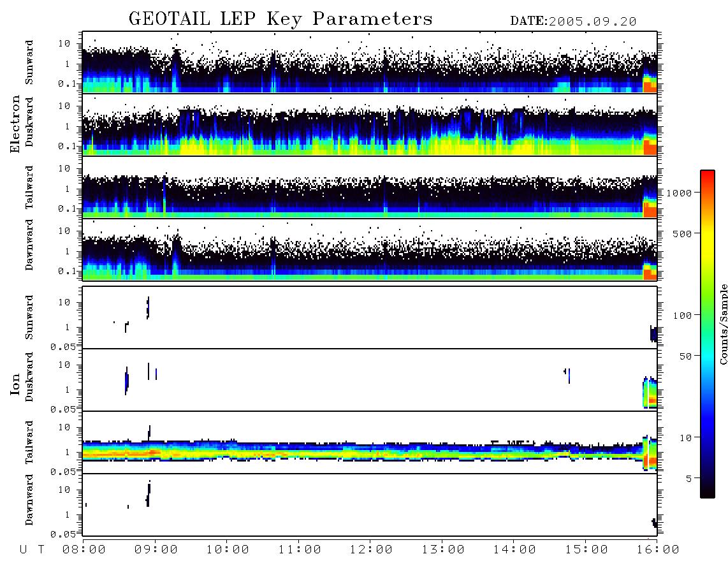
Task: Click the 1000 colorbar tick label
Action: 680,193
